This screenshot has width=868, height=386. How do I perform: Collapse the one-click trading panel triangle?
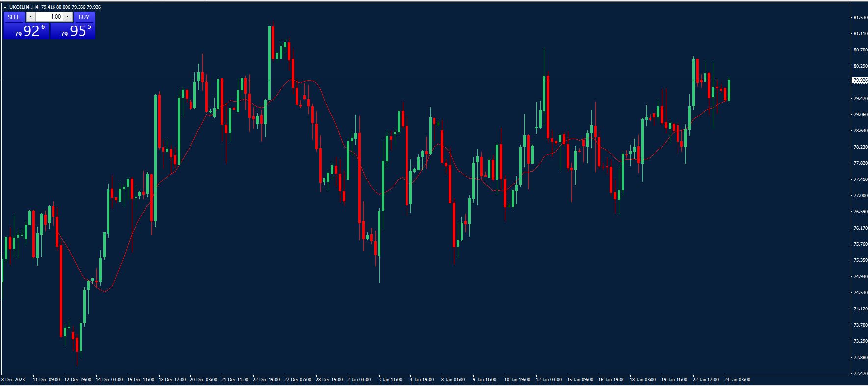[5, 7]
